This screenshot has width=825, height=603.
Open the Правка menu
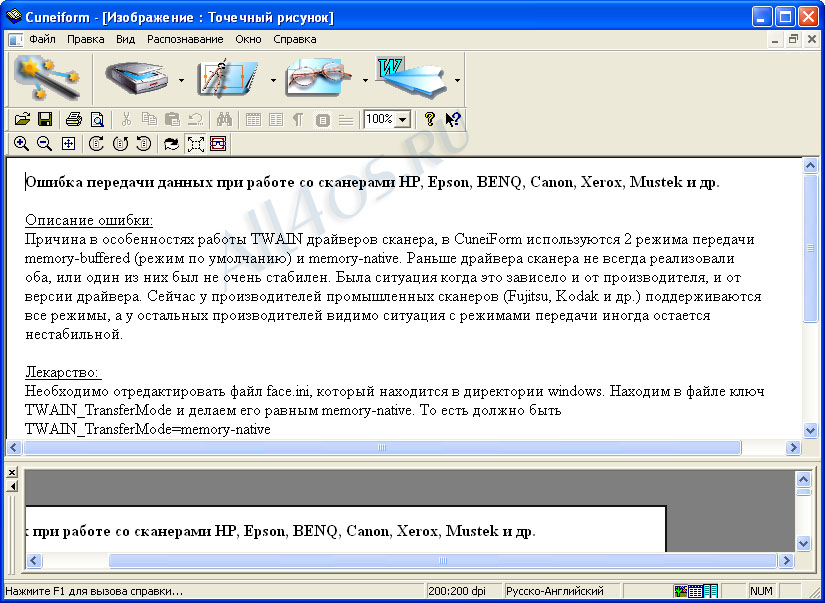tap(85, 39)
